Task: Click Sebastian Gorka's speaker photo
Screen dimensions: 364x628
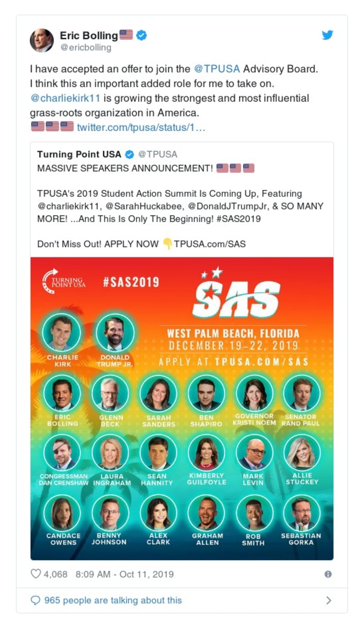Action: [301, 512]
